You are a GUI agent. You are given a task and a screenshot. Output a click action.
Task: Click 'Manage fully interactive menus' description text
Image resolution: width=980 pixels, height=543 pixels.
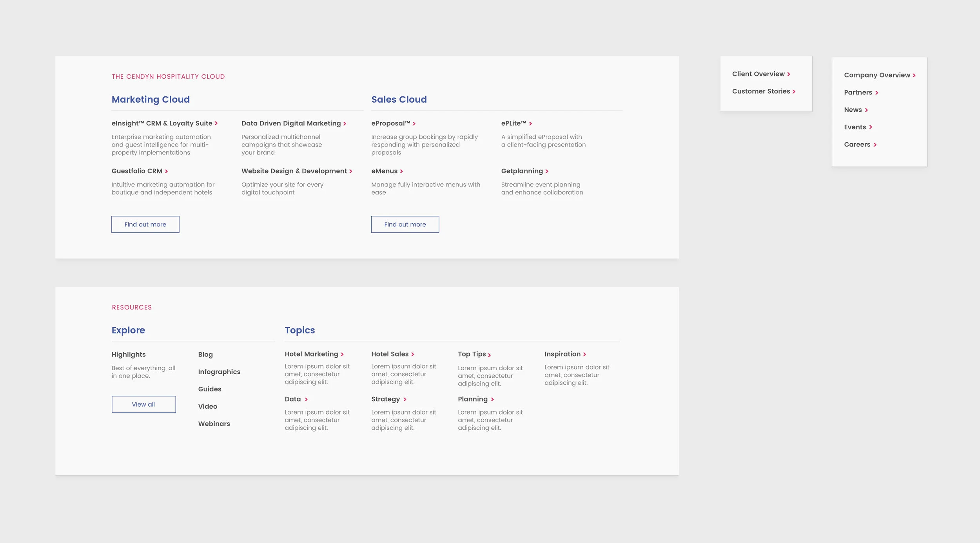426,188
